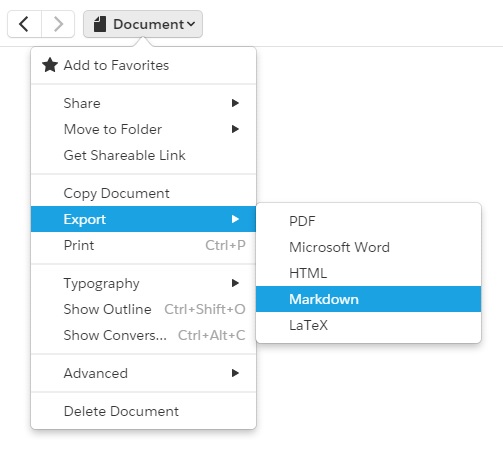Choose Delete Document
This screenshot has width=503, height=452.
pyautogui.click(x=143, y=411)
